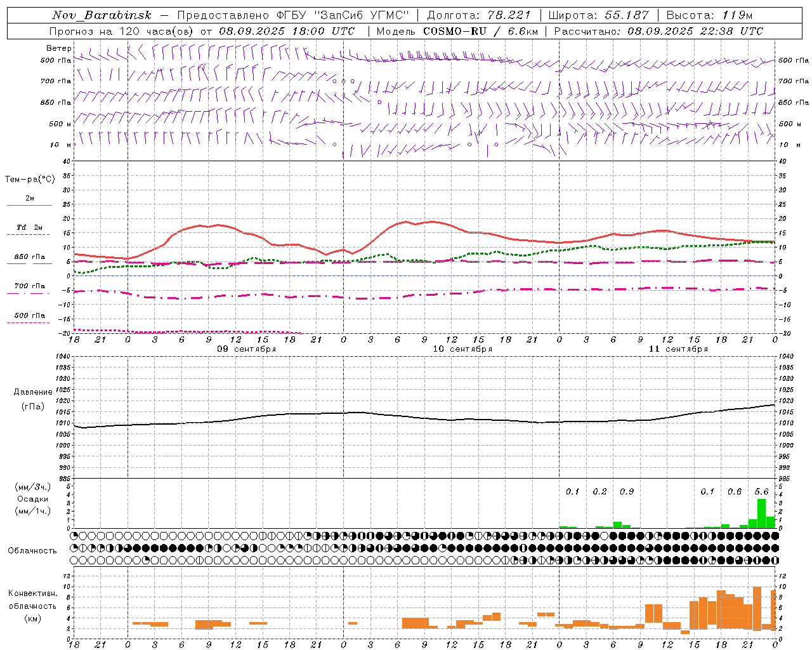The image size is (812, 650).
Task: Click the precipitation total 0.2
Action: point(599,491)
